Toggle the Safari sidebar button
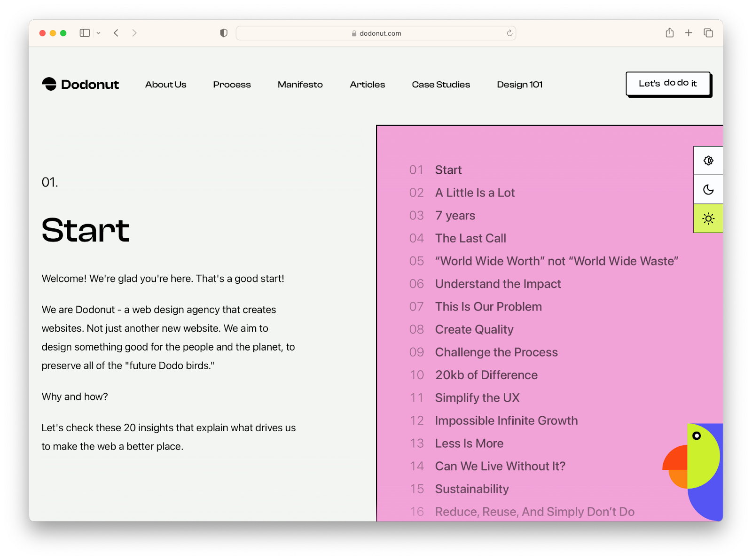This screenshot has height=560, width=752. coord(85,33)
